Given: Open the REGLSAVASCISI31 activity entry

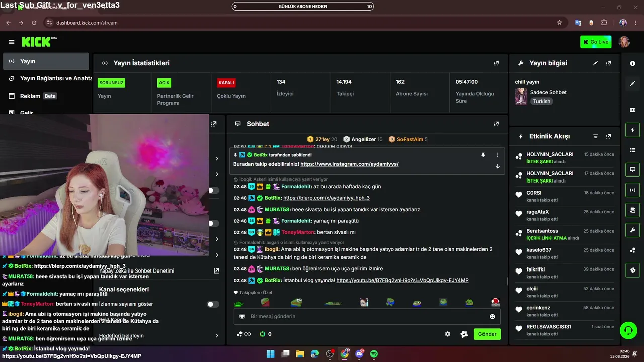Looking at the screenshot, I should (565, 330).
